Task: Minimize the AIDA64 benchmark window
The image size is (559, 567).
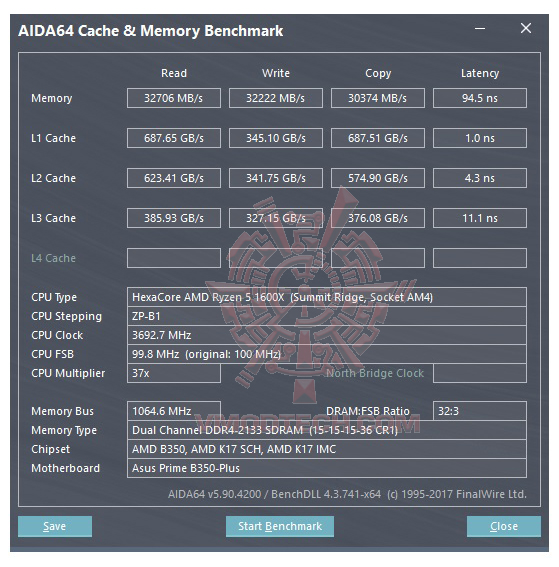Action: click(x=480, y=28)
